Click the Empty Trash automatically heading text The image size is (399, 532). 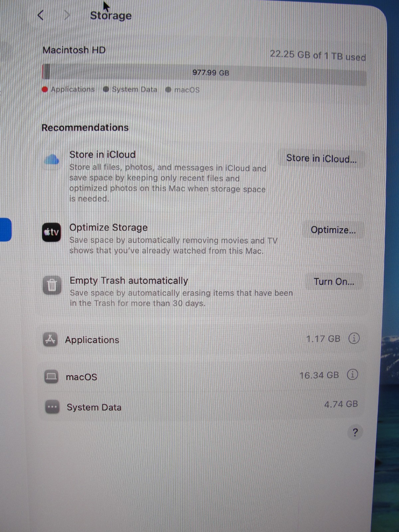pos(129,281)
